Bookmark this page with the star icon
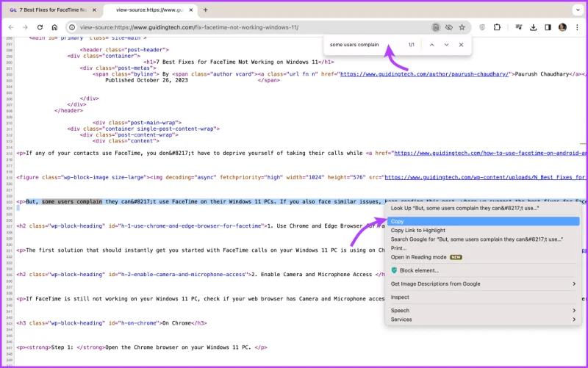The image size is (588, 368). point(462,27)
